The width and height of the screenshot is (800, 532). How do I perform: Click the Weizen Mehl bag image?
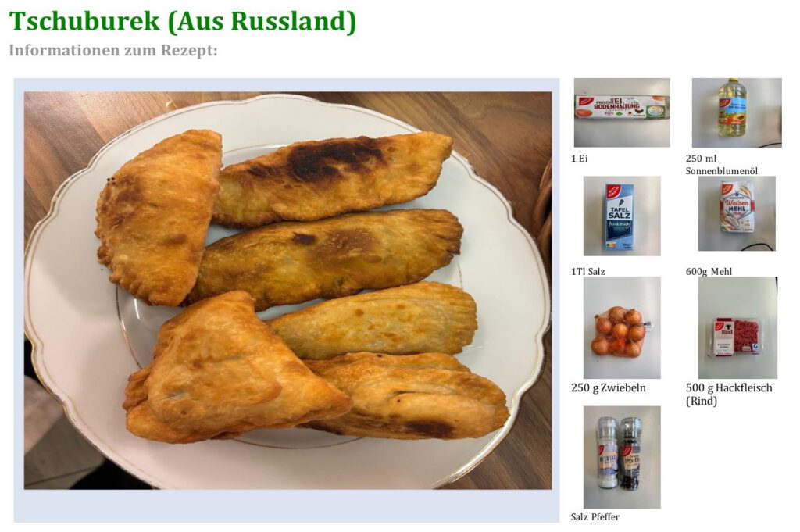(x=737, y=214)
